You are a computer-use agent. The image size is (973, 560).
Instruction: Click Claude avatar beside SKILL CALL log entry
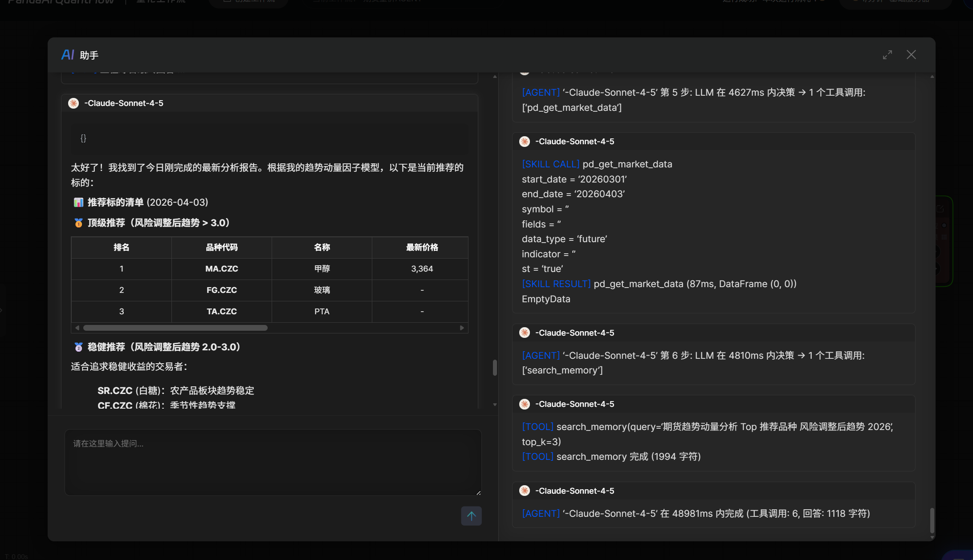[x=525, y=142]
